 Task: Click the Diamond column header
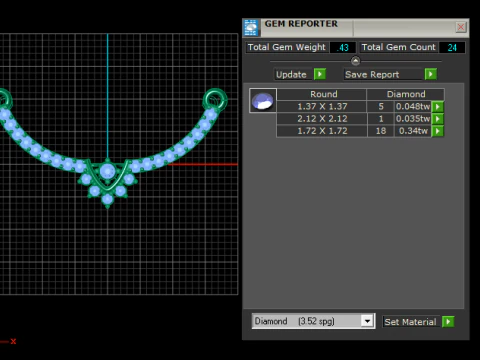click(x=406, y=94)
